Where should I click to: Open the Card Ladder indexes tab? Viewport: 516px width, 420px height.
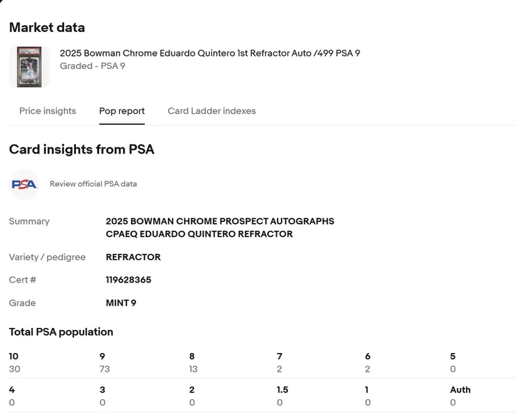[211, 111]
